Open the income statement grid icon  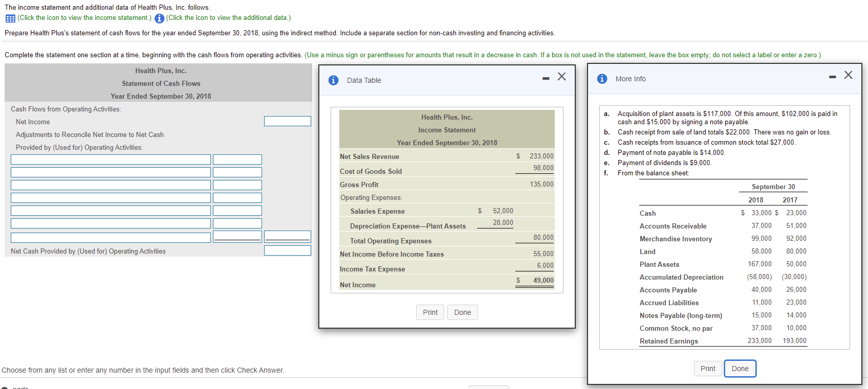pos(10,18)
